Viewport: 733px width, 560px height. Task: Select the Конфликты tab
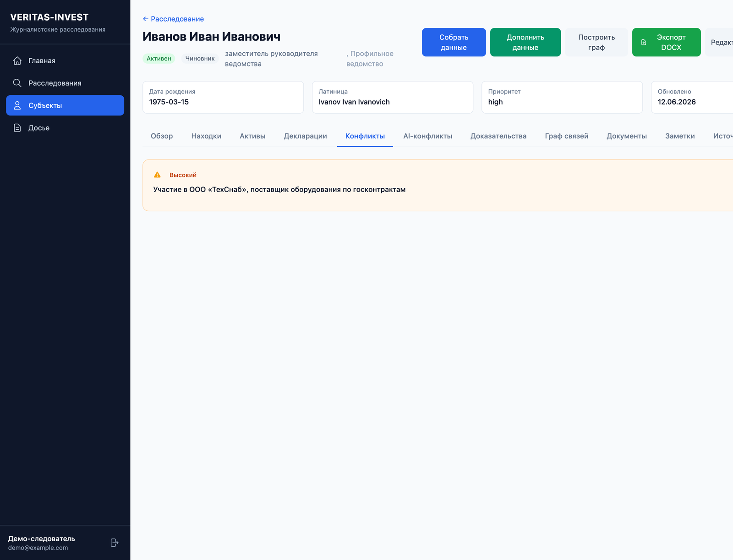tap(365, 136)
